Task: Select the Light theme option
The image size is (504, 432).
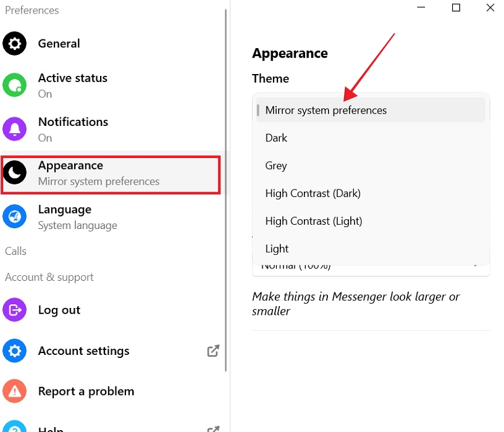Action: pos(277,248)
